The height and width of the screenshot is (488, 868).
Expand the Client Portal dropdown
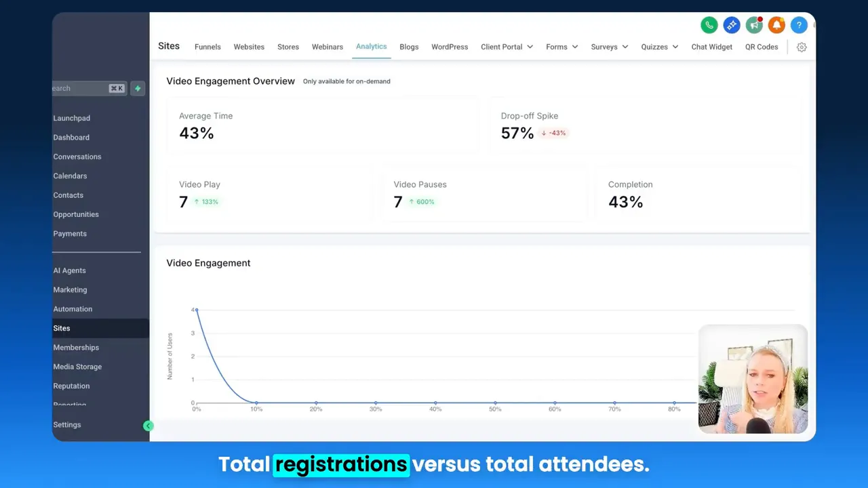click(x=507, y=46)
